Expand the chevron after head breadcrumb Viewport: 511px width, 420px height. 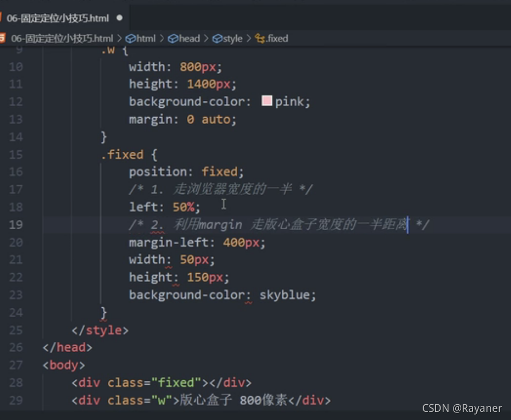coord(206,38)
